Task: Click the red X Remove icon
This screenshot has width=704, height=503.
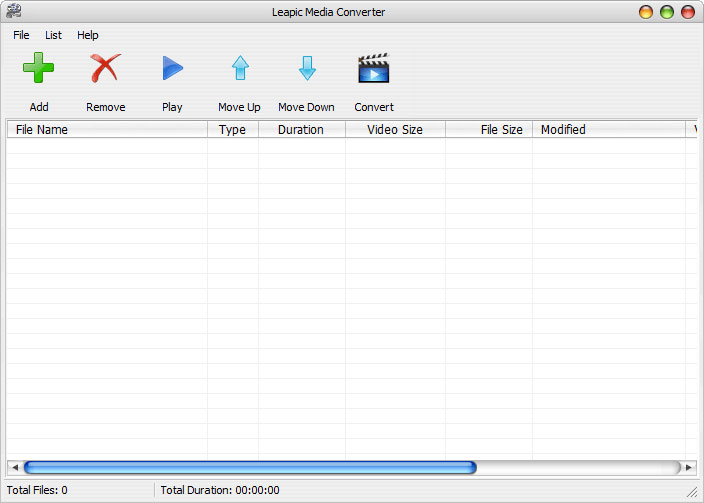Action: click(x=106, y=68)
